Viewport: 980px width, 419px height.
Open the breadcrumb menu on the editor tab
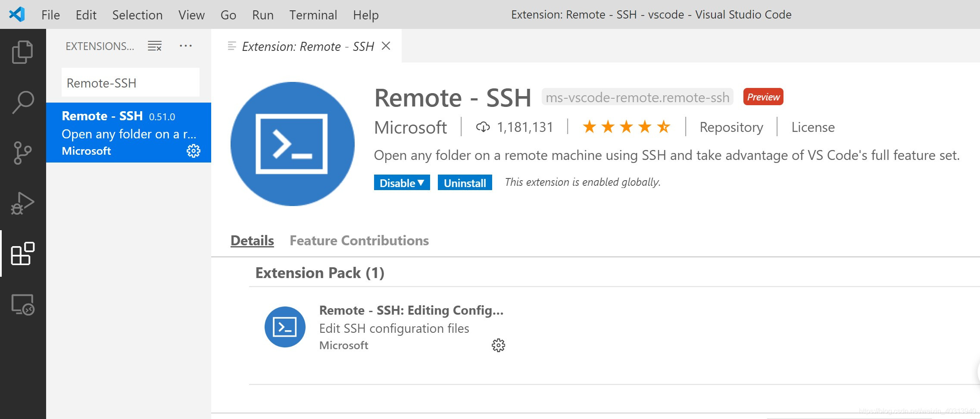(x=231, y=46)
